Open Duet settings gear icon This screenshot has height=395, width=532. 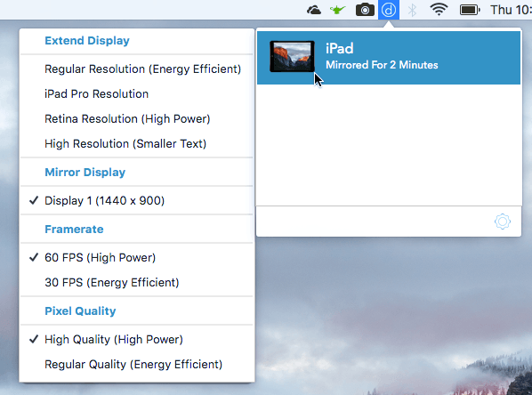[503, 222]
